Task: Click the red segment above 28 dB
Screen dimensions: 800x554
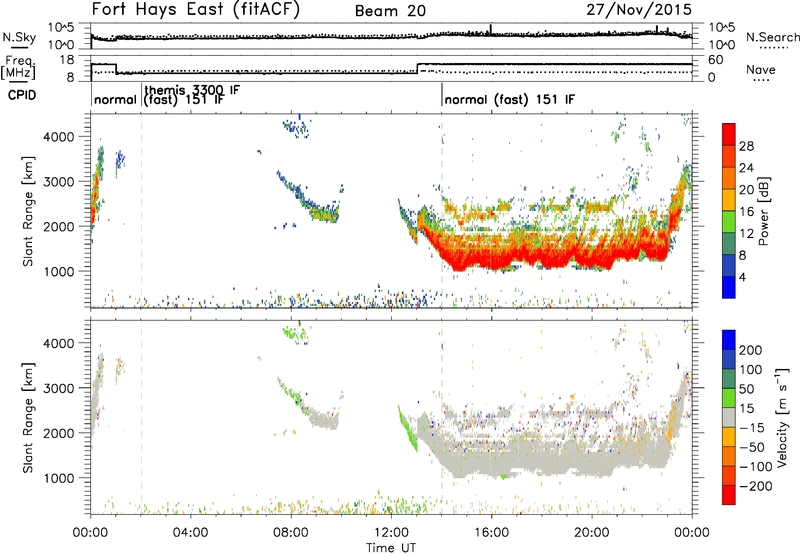Action: coord(729,134)
